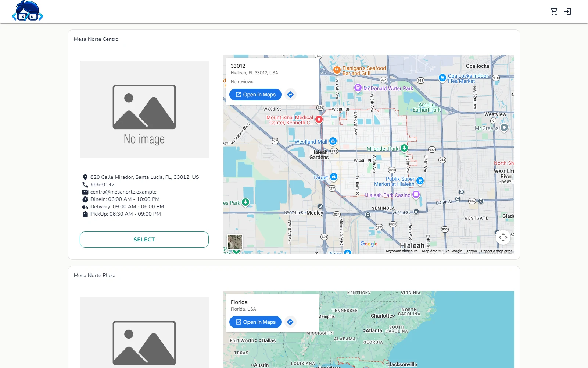The width and height of the screenshot is (588, 368).
Task: Click the PickUp bag icon
Action: click(85, 214)
